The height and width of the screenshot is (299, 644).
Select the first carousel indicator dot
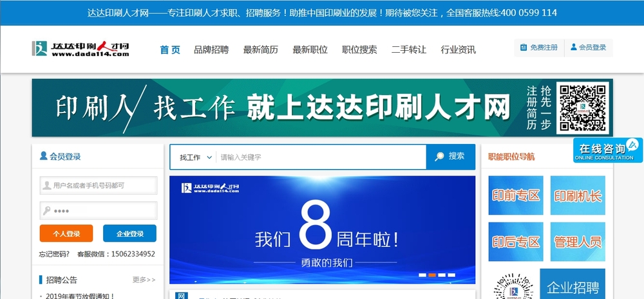click(x=422, y=275)
